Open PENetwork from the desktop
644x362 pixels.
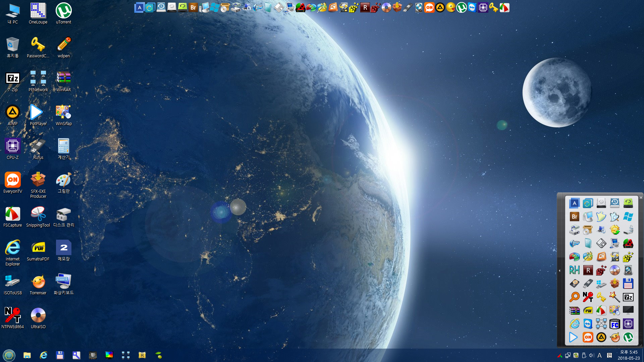point(38,81)
